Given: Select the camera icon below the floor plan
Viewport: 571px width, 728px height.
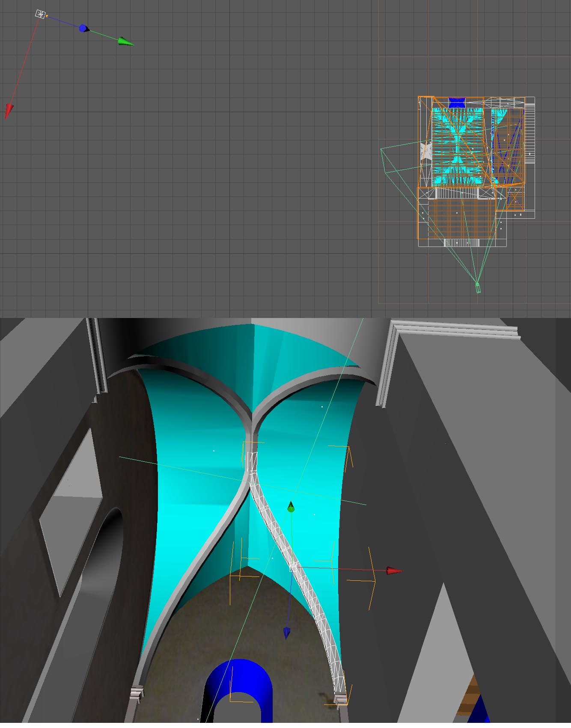Looking at the screenshot, I should [x=478, y=288].
